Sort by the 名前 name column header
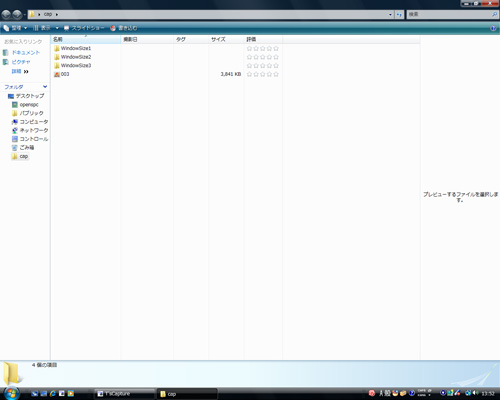The image size is (500, 400). click(86, 39)
